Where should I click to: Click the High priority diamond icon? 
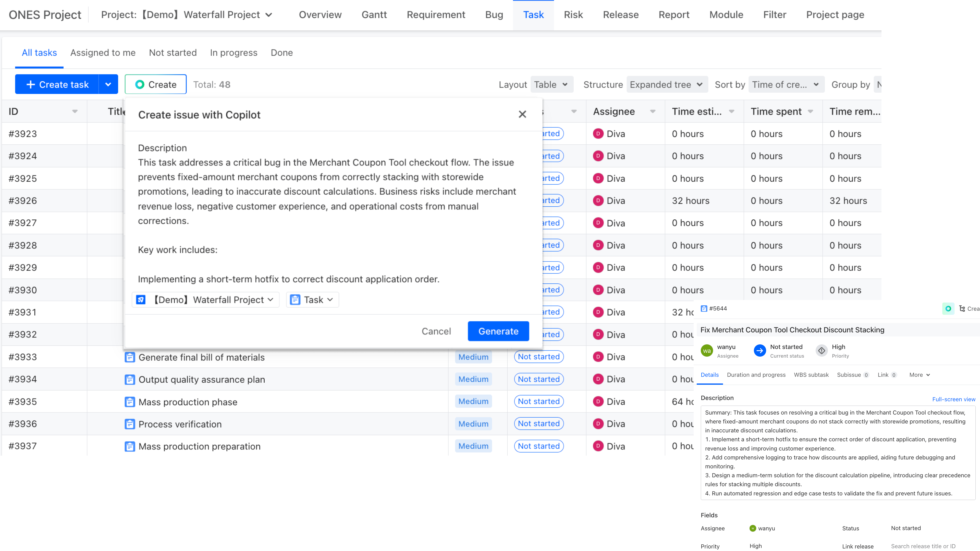pos(821,350)
